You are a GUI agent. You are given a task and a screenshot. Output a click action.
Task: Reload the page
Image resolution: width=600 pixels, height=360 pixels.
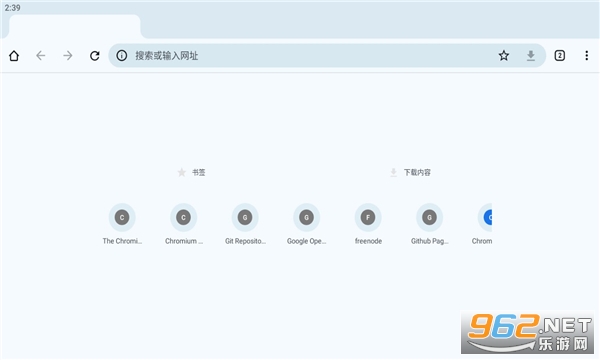[x=95, y=56]
